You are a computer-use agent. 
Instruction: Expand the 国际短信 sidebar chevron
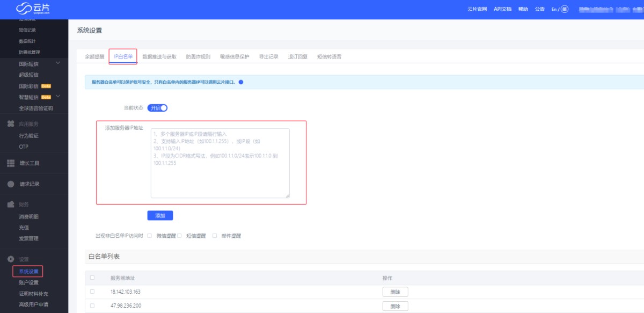pyautogui.click(x=58, y=63)
